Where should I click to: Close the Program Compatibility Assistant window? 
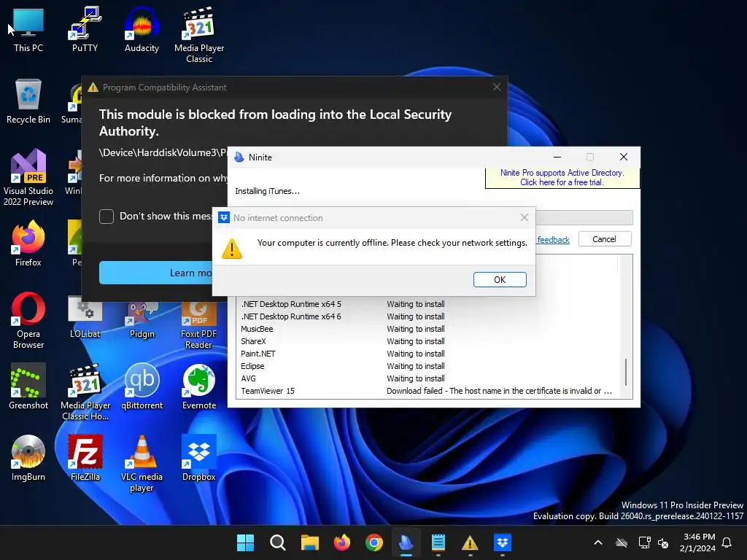pyautogui.click(x=496, y=87)
